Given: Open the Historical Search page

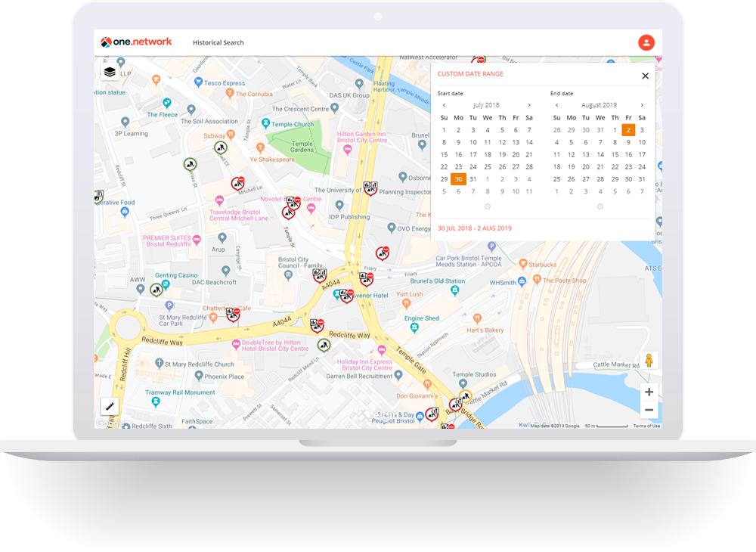Looking at the screenshot, I should pyautogui.click(x=218, y=43).
